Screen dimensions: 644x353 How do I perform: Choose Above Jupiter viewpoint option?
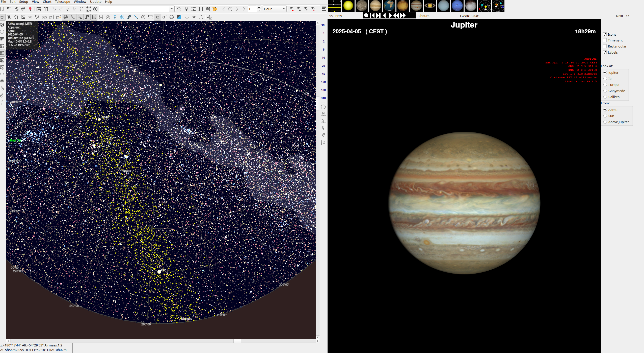click(x=605, y=122)
